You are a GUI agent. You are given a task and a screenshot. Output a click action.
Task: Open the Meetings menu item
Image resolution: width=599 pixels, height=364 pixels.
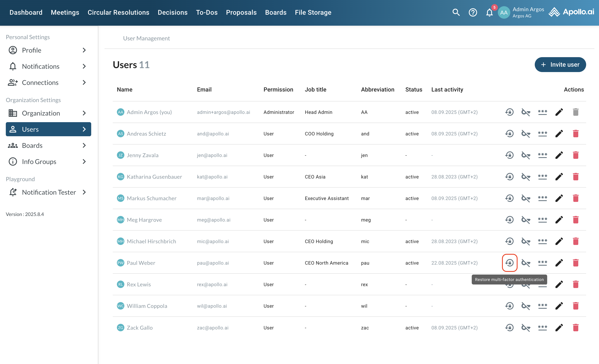[65, 12]
